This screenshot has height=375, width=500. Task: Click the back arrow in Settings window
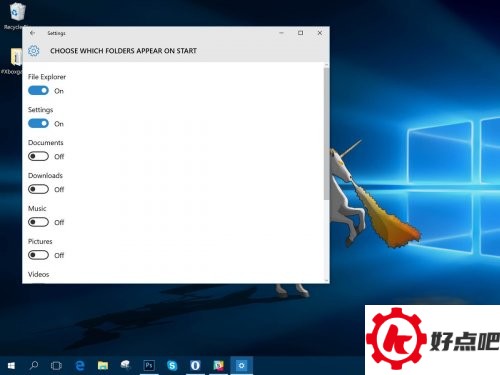point(32,33)
